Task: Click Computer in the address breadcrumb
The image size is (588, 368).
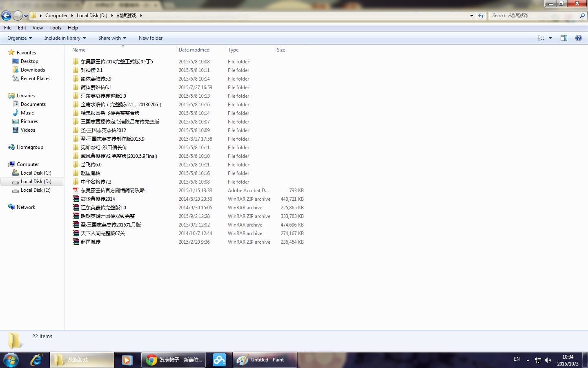Action: click(56, 16)
